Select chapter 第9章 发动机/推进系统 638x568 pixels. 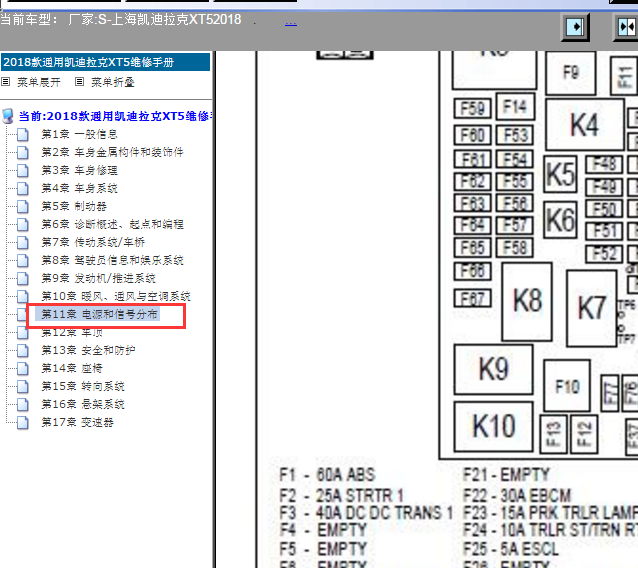pos(98,278)
